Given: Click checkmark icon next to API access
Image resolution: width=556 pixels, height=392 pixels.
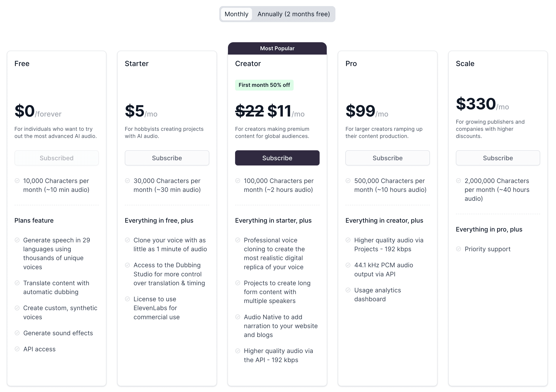Looking at the screenshot, I should pos(17,349).
